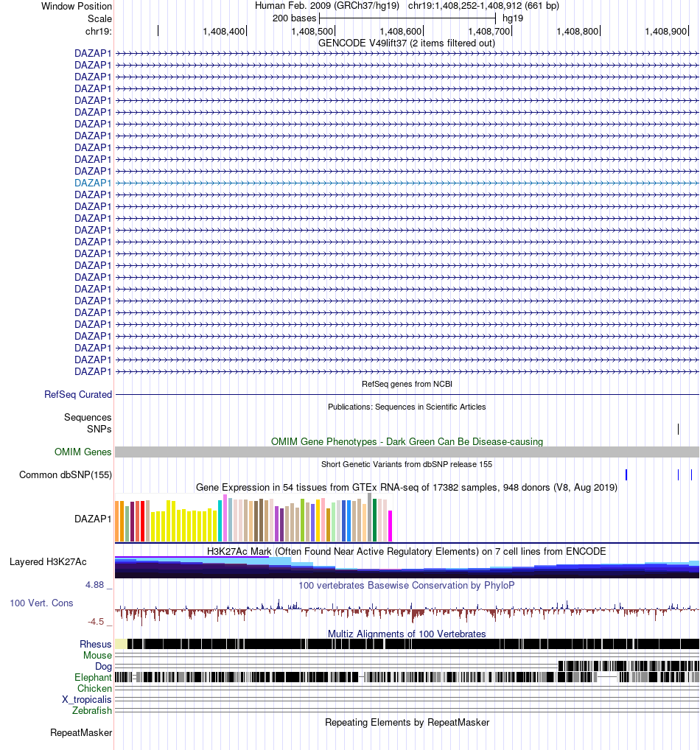Screen dimensions: 700x750
Task: Open the H3K27Ac Mark ENCODE track title
Action: [407, 552]
